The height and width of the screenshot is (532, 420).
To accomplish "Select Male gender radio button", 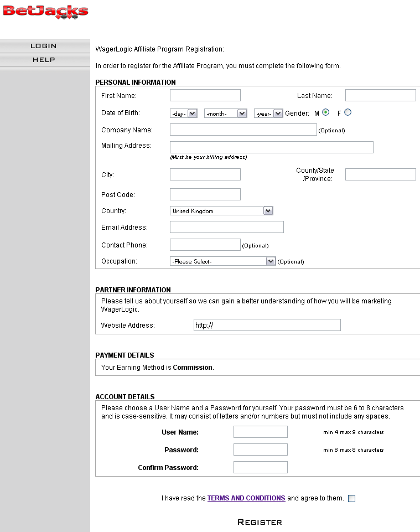I will coord(326,112).
